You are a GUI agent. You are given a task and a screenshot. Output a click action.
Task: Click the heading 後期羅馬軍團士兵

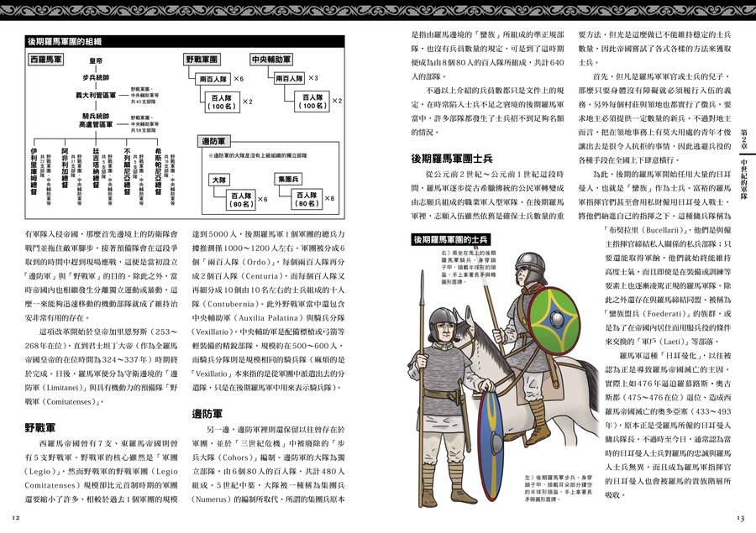[452, 159]
